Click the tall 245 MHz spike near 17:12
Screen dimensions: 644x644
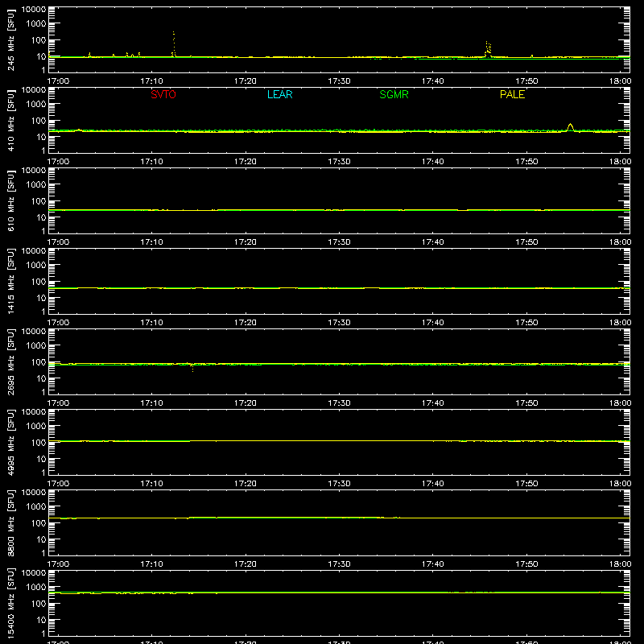174,43
